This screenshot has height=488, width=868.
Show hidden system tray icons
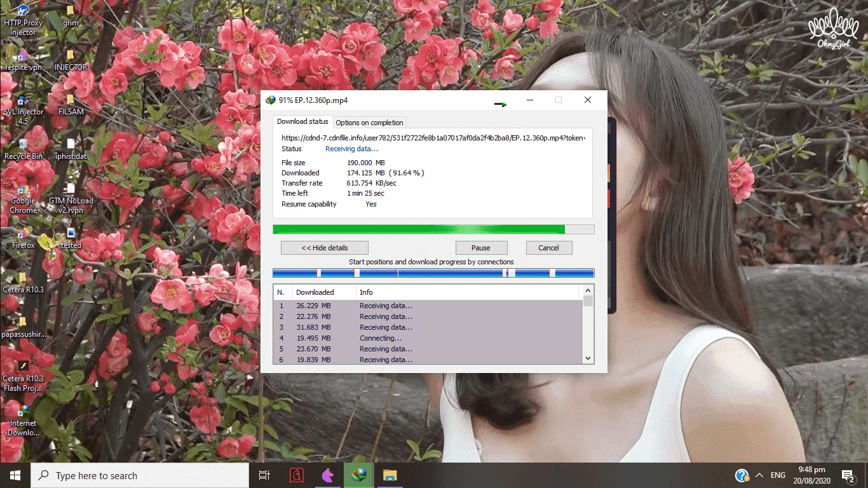759,475
